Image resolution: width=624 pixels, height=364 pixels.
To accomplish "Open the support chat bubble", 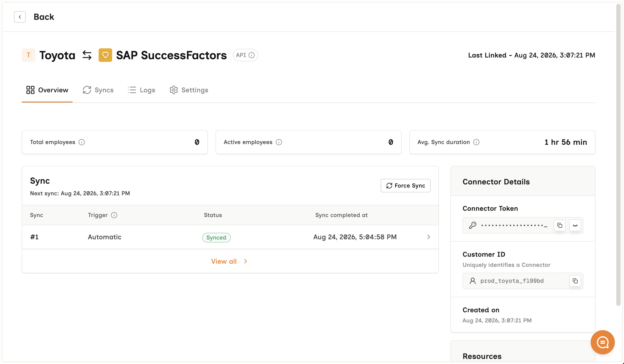I will pyautogui.click(x=602, y=342).
